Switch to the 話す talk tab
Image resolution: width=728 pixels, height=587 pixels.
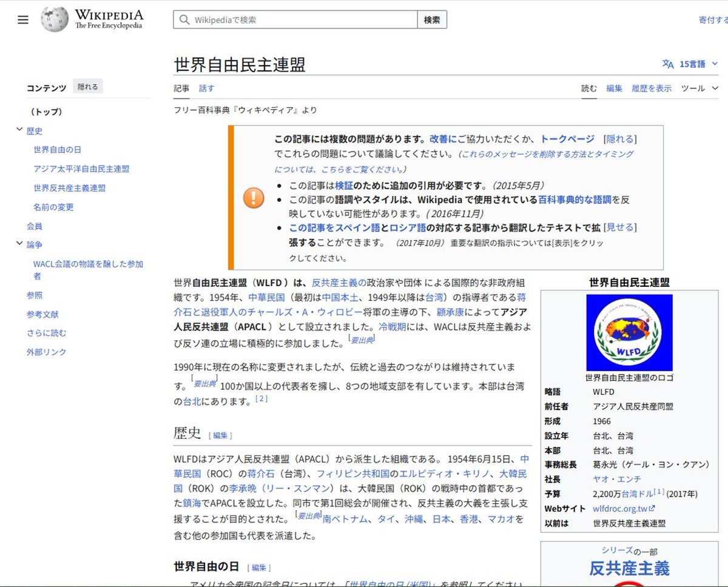coord(206,89)
